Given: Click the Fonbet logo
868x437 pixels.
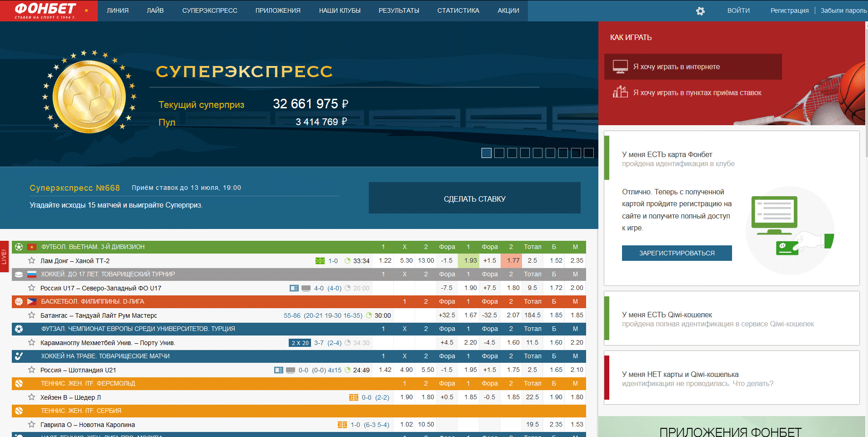Looking at the screenshot, I should tap(49, 10).
